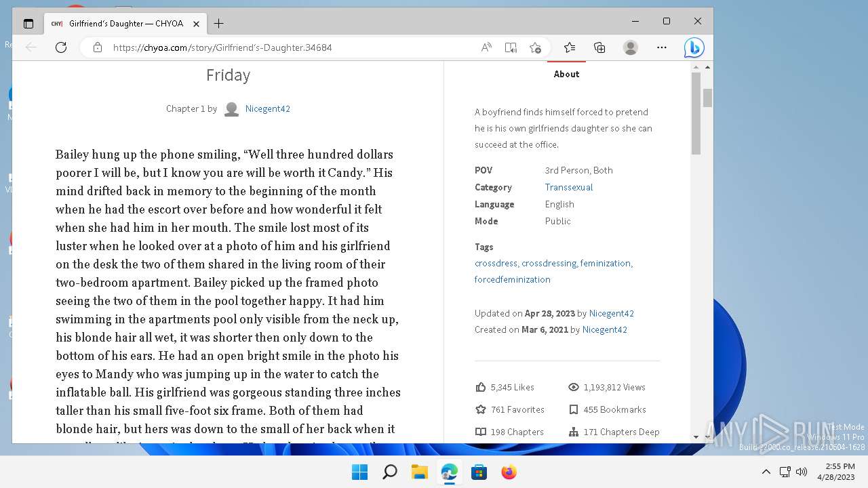Open the taskbar clock and date
This screenshot has height=488, width=868.
tap(835, 472)
